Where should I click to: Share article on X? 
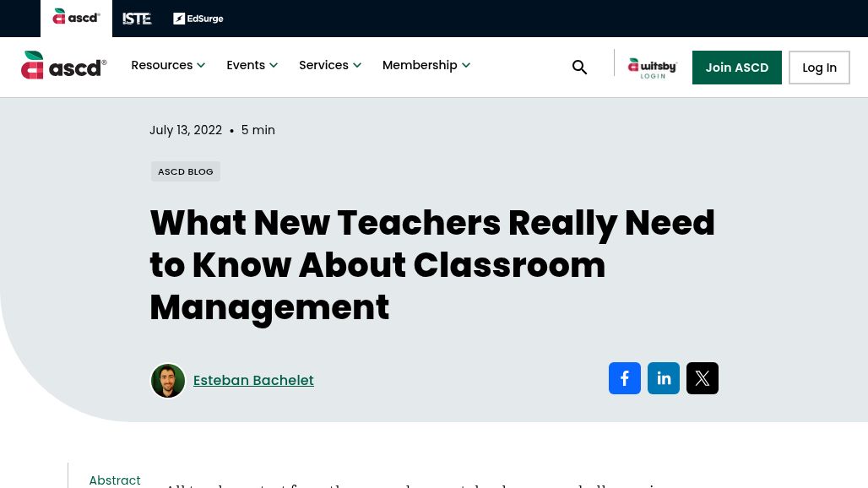coord(703,378)
